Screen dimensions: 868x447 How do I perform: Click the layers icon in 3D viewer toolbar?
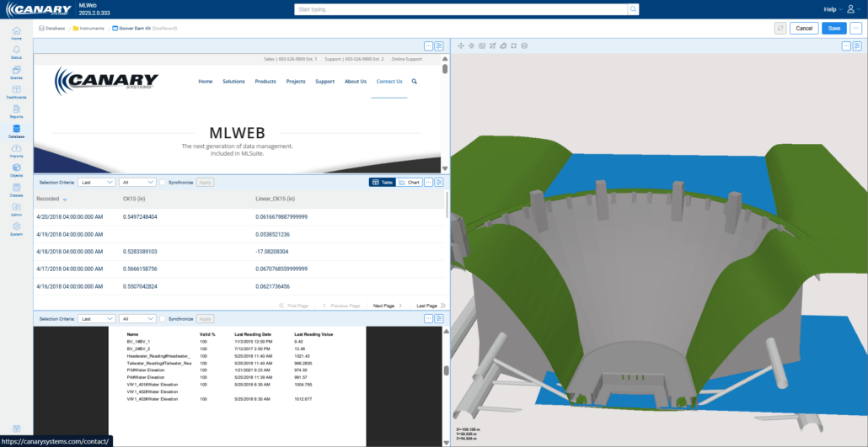click(524, 45)
